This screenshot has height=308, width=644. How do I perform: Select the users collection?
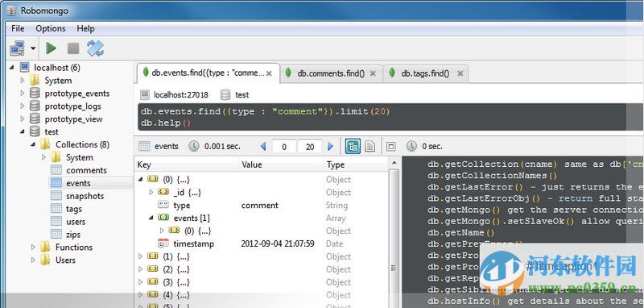76,222
